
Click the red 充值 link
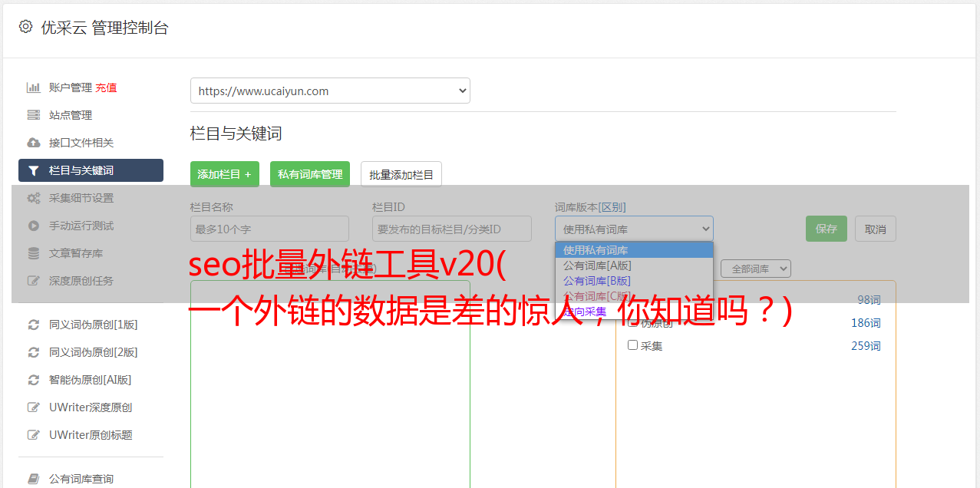tap(106, 87)
